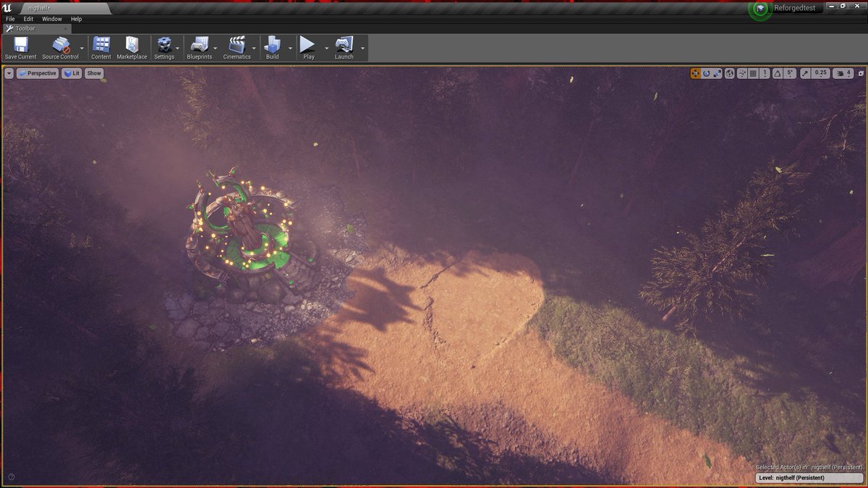Open the grid snap value dropdown
Viewport: 868px width, 488px height.
tap(765, 73)
